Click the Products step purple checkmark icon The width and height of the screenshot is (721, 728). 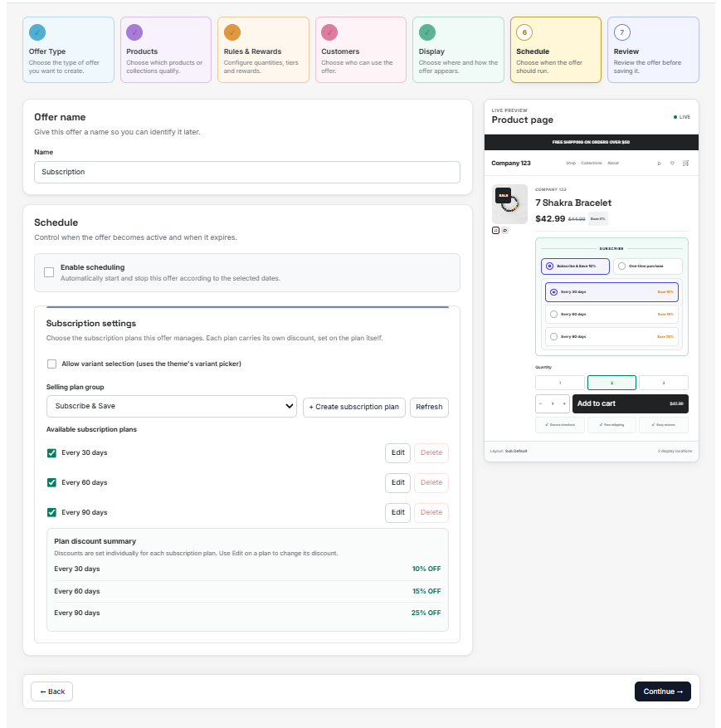coord(134,32)
